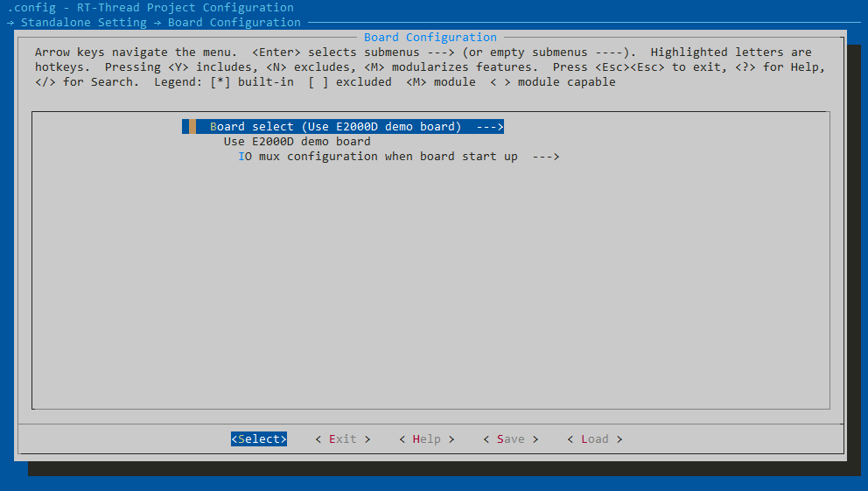
Task: Click the leading arrow before Standalone Setting
Action: click(10, 23)
